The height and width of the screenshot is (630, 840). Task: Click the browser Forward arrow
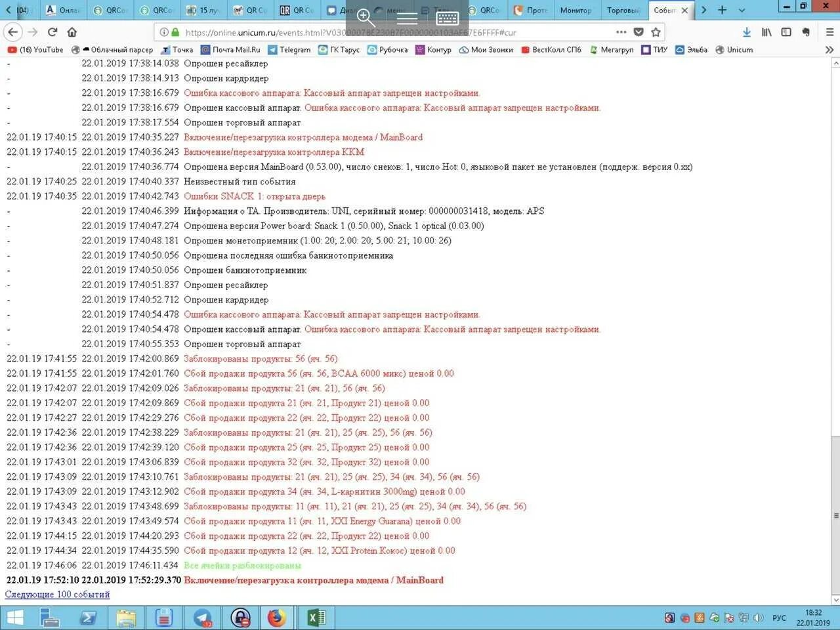[x=33, y=31]
